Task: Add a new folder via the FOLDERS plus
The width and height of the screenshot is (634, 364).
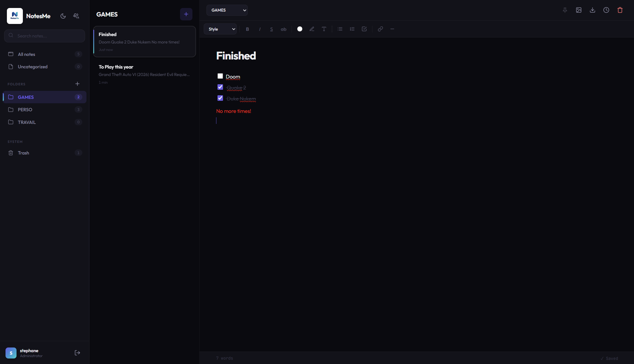Action: click(77, 84)
